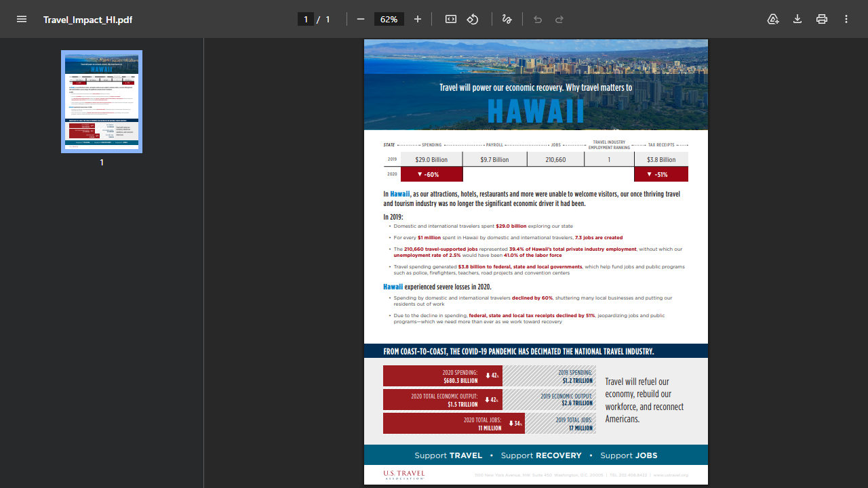Select the draw annotation tool
Image resolution: width=868 pixels, height=488 pixels.
click(507, 19)
